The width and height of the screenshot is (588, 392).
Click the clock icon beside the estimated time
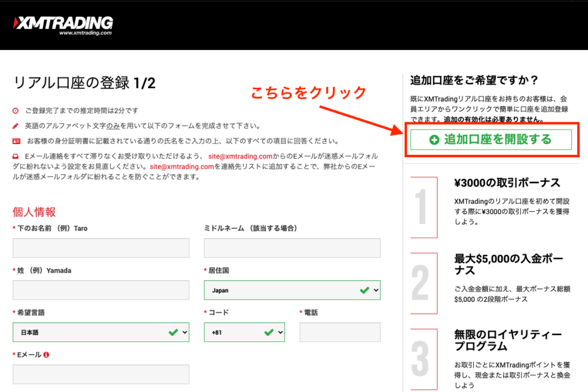tap(16, 110)
